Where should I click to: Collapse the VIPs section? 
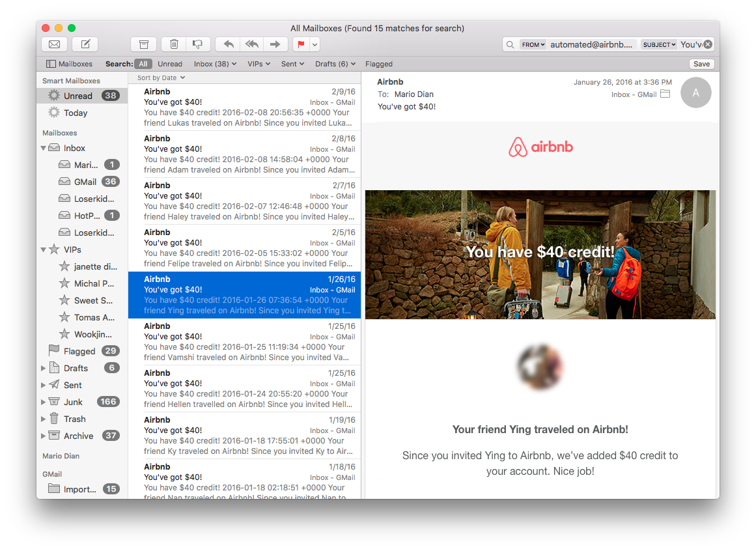[44, 249]
